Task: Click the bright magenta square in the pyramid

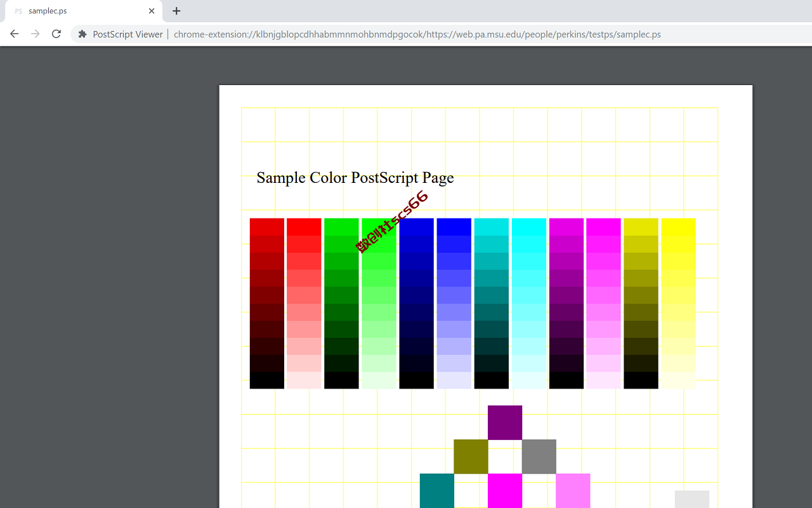Action: pyautogui.click(x=505, y=491)
